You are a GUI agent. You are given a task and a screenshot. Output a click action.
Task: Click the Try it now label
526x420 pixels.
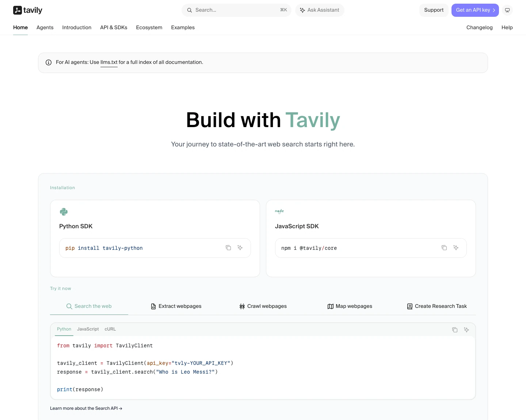click(x=61, y=289)
